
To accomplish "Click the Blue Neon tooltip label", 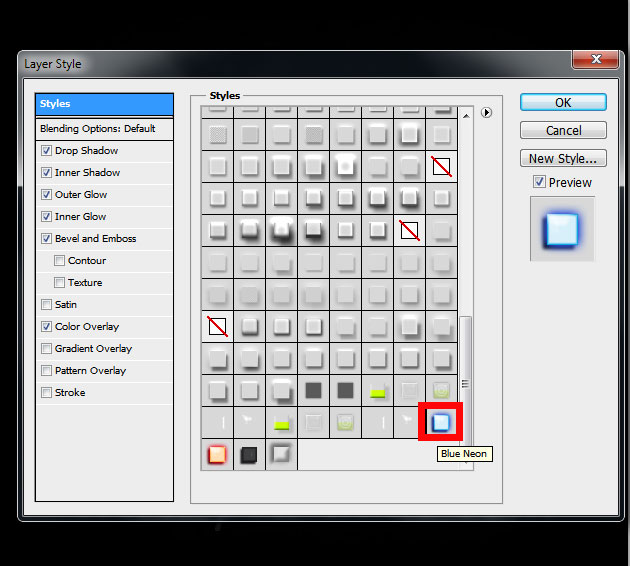I will (464, 454).
